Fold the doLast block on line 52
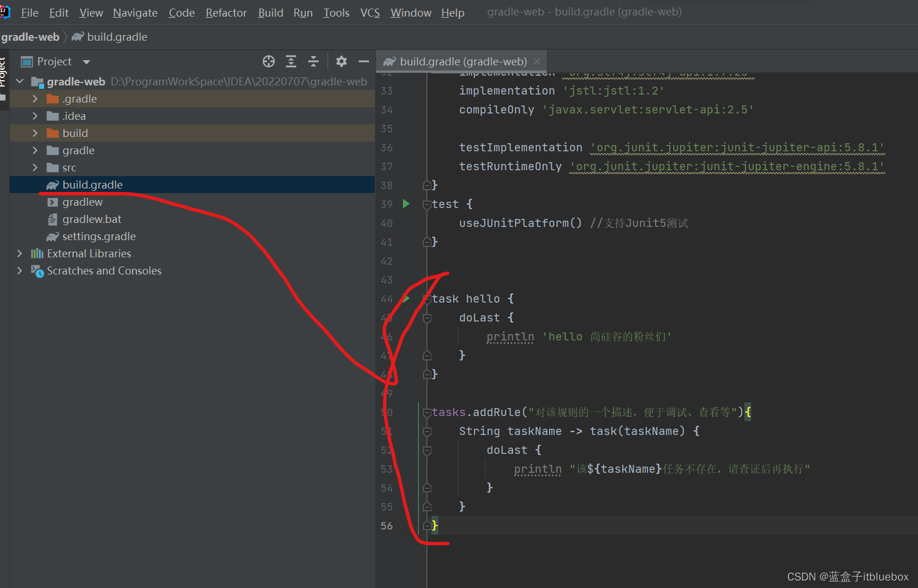Screen dimensions: 918x588 (427, 450)
